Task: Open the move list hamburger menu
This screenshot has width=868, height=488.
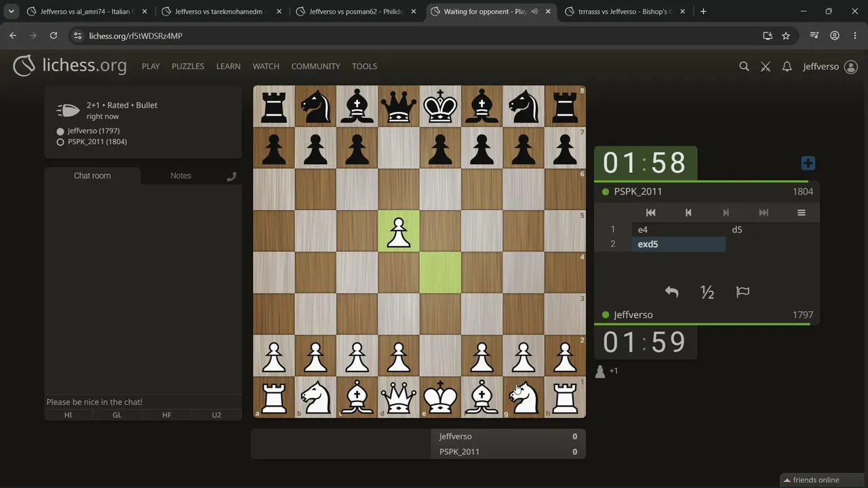Action: coord(801,213)
